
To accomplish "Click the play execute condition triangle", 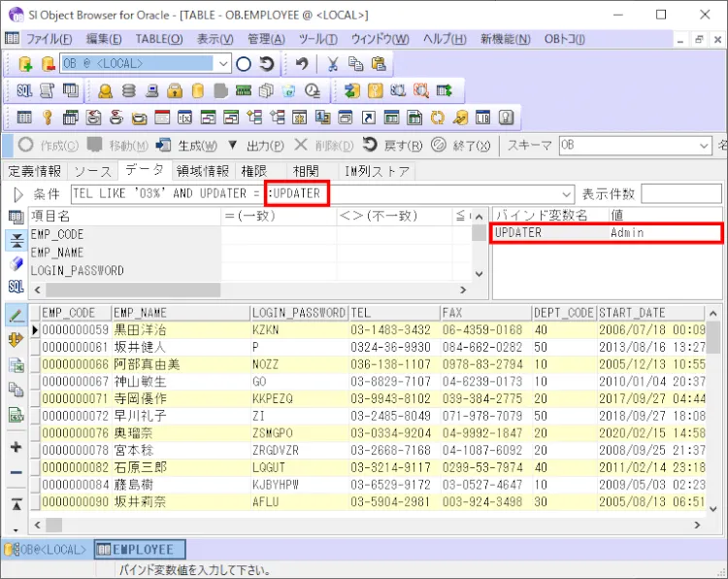I will (x=18, y=194).
